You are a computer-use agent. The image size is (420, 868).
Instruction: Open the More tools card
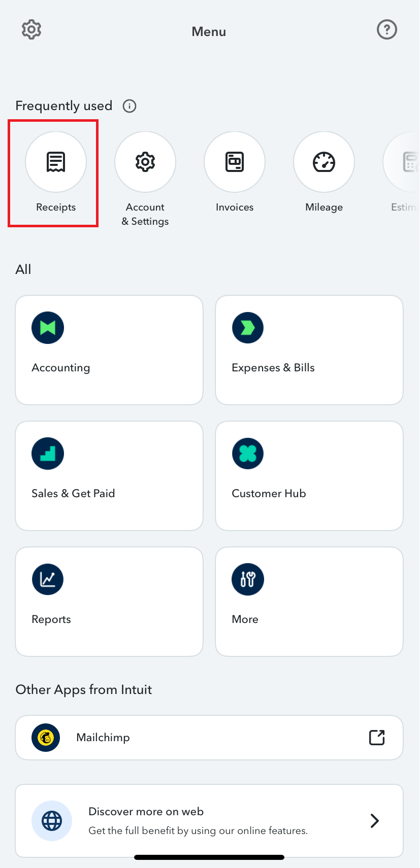click(x=309, y=602)
